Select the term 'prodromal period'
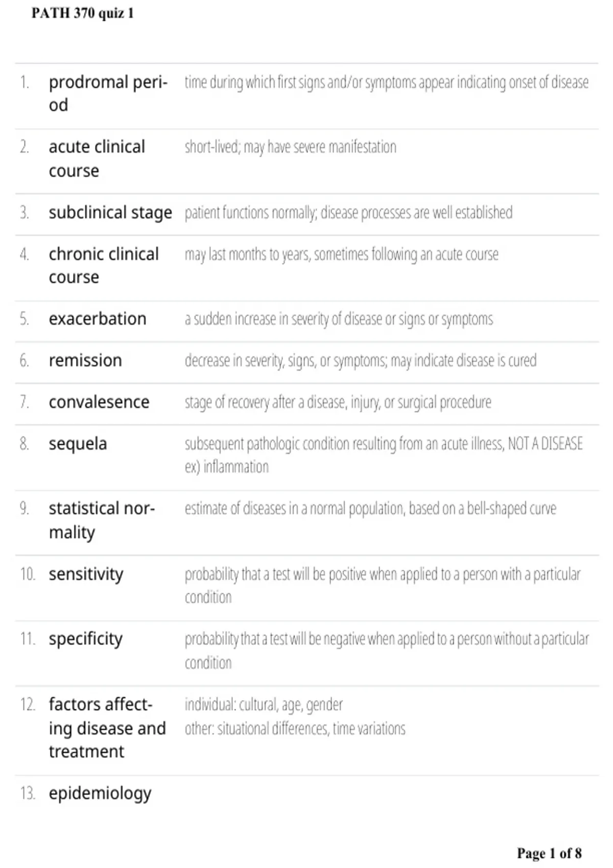Viewport: 613px width, 868px height. pos(108,93)
